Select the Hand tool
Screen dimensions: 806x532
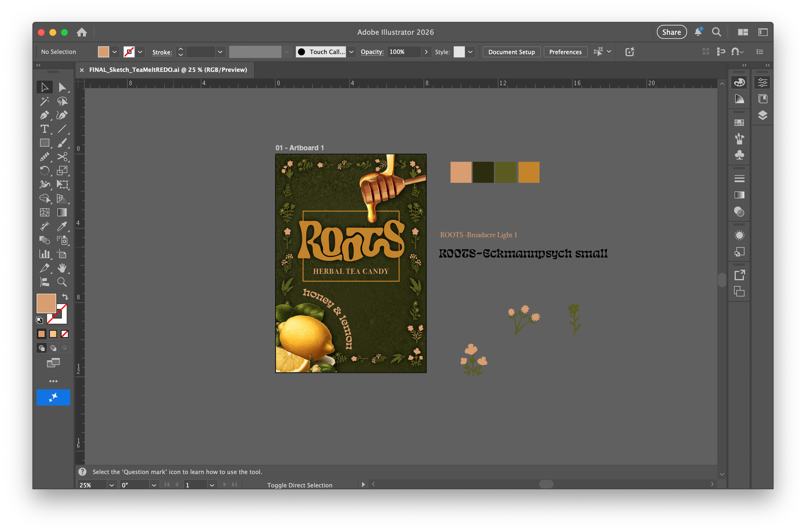point(62,268)
